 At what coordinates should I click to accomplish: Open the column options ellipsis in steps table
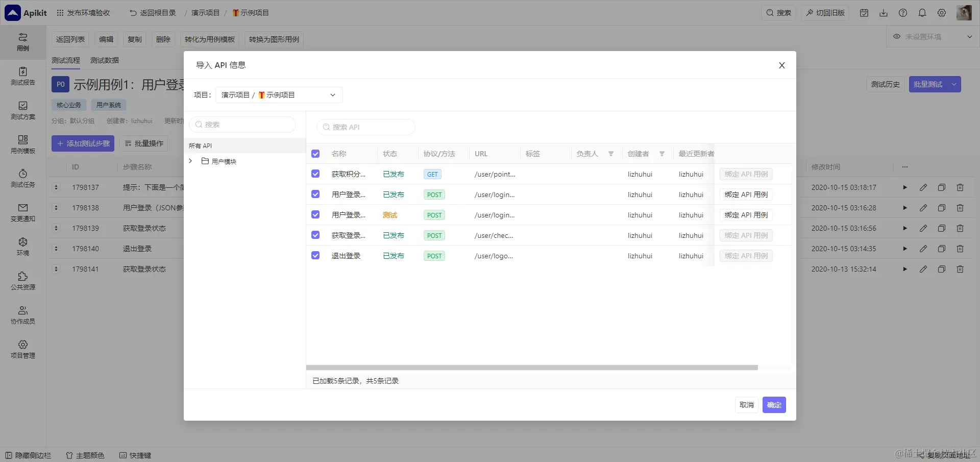click(x=905, y=167)
